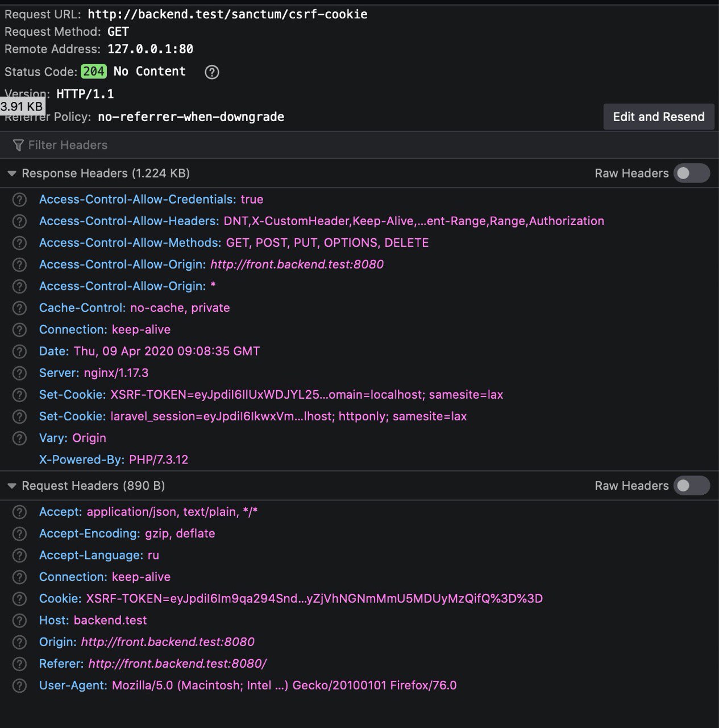719x728 pixels.
Task: Click the filter funnel icon
Action: [18, 146]
